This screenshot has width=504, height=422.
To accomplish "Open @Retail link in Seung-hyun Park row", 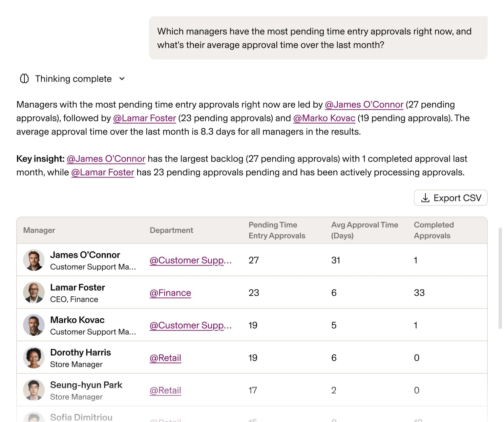I will coord(165,390).
